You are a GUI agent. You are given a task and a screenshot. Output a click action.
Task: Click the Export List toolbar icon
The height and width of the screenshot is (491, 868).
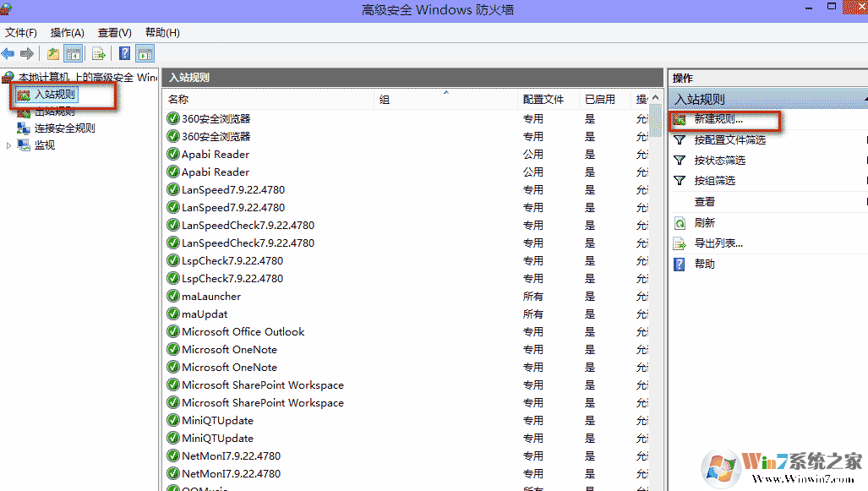99,54
